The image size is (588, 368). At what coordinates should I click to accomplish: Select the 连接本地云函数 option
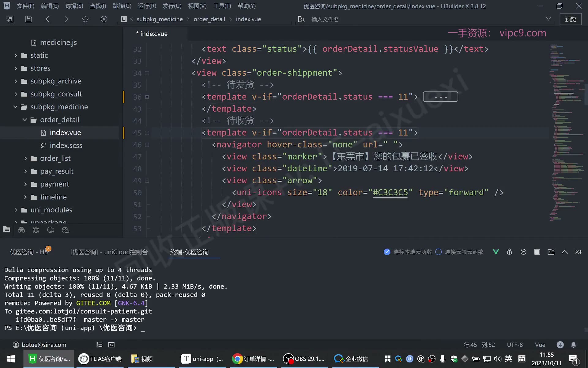point(408,252)
